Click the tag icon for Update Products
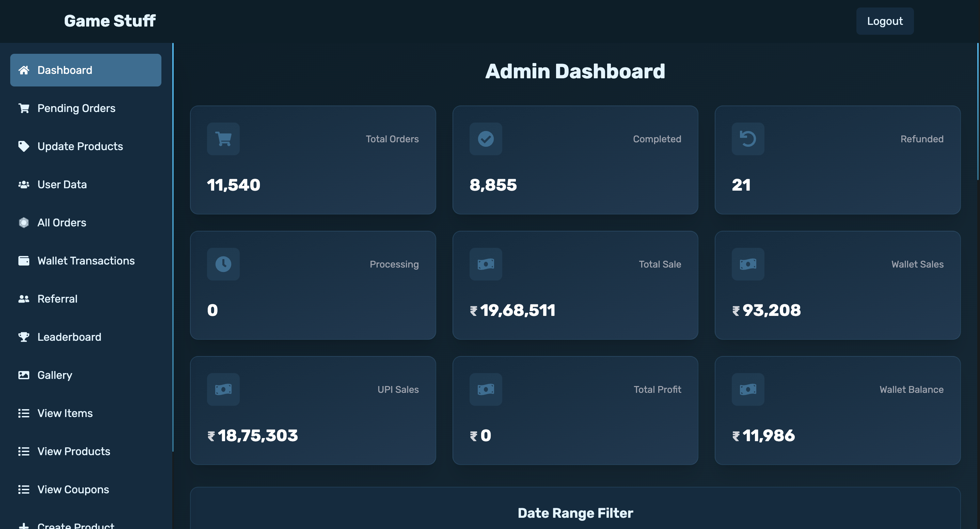This screenshot has height=529, width=980. click(x=23, y=146)
